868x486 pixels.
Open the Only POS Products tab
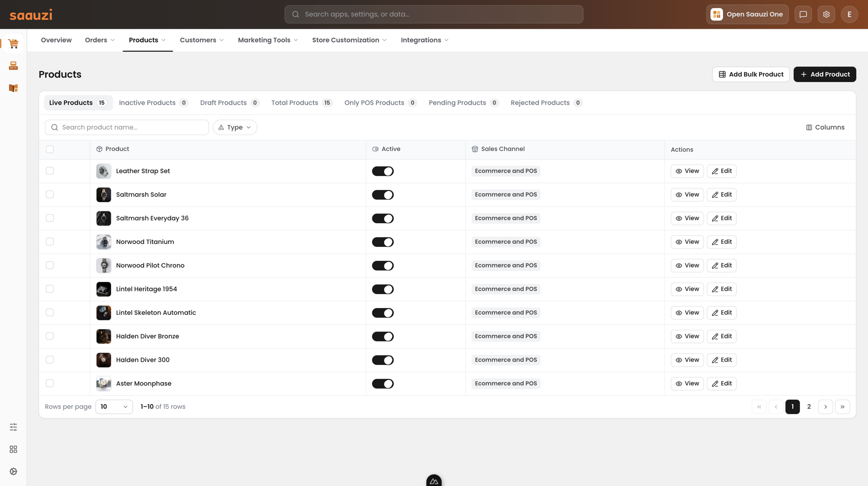tap(380, 103)
